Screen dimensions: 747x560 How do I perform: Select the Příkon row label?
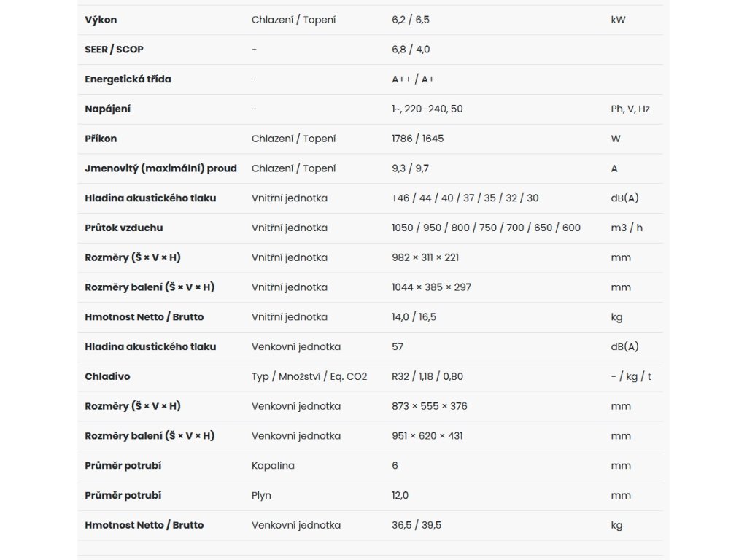[x=101, y=139]
